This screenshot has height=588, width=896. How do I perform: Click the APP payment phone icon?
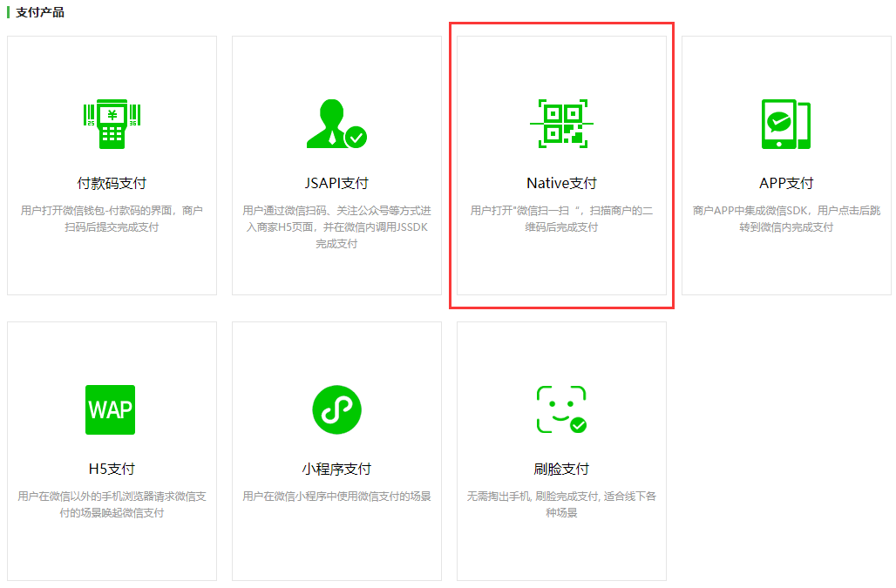pos(786,124)
